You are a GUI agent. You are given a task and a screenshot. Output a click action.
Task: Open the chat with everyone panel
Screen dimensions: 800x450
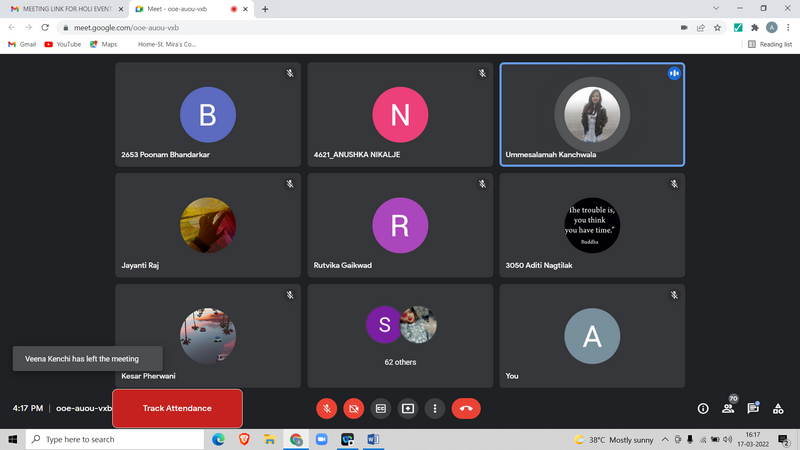(x=753, y=408)
